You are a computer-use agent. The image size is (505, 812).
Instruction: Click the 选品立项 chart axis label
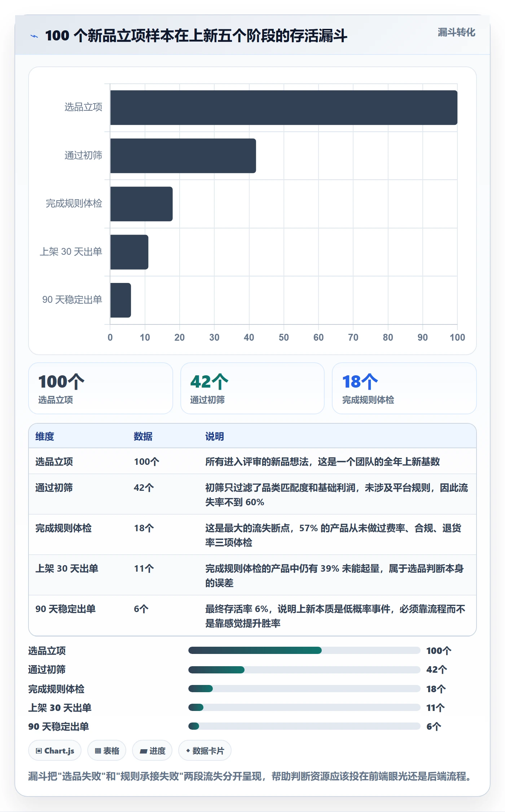(x=83, y=107)
